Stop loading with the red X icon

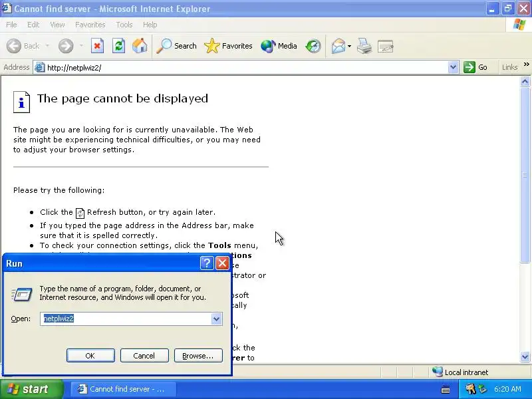[x=97, y=46]
